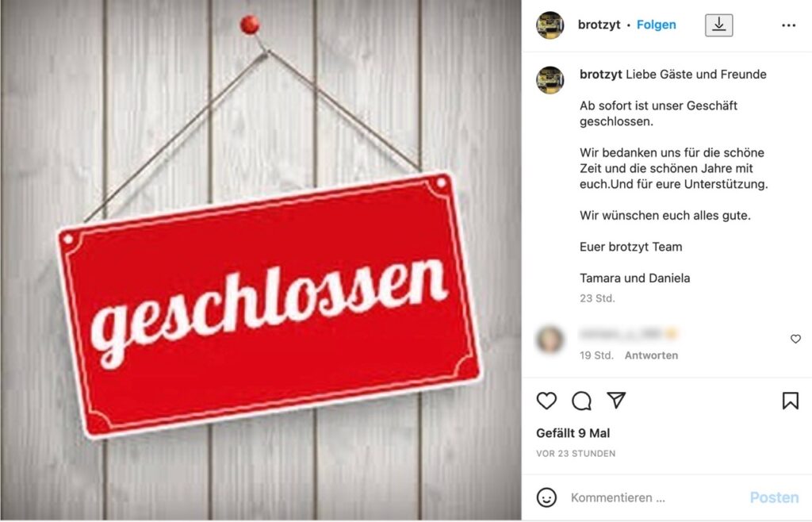
Task: Open brotzyt username in the caption
Action: (601, 74)
